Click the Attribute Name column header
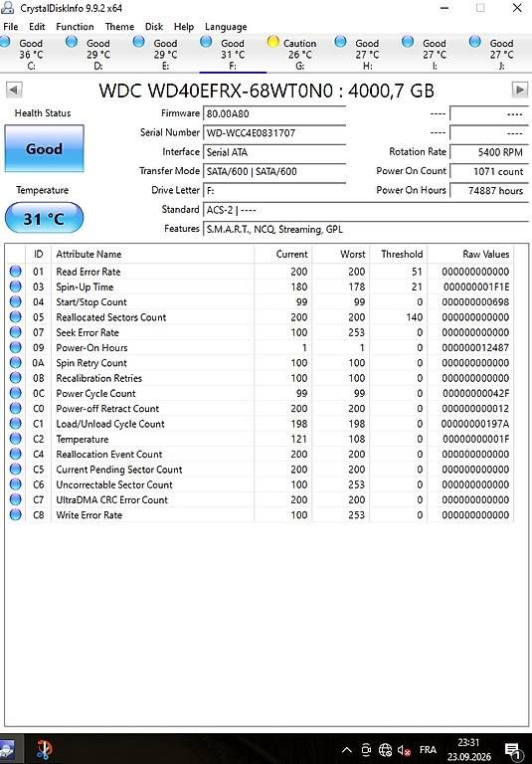Image resolution: width=532 pixels, height=764 pixels. tap(152, 254)
